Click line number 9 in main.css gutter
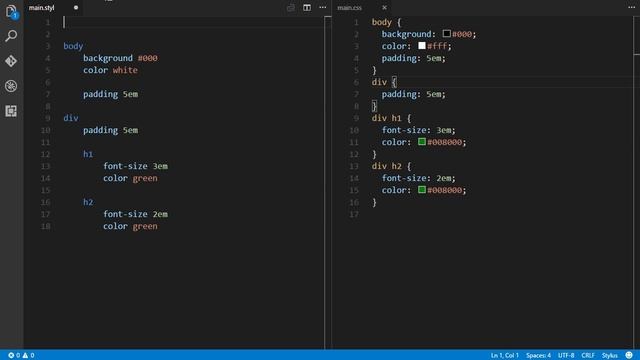This screenshot has height=360, width=640. (x=356, y=118)
